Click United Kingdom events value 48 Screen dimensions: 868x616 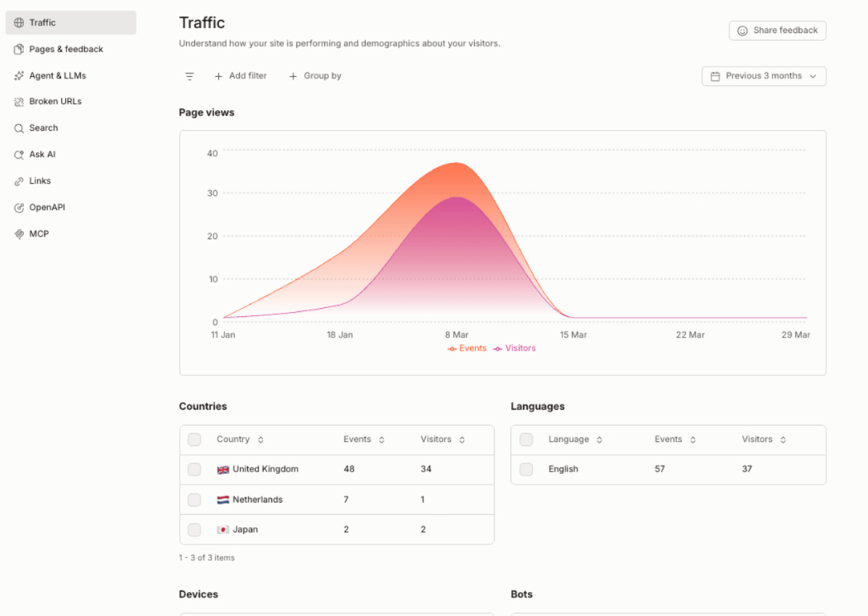[349, 469]
